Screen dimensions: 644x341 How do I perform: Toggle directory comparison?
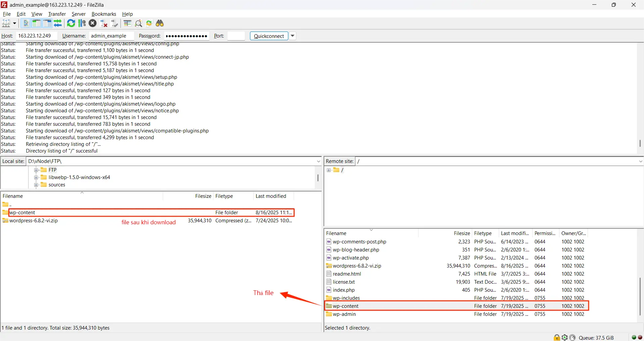pyautogui.click(x=138, y=23)
